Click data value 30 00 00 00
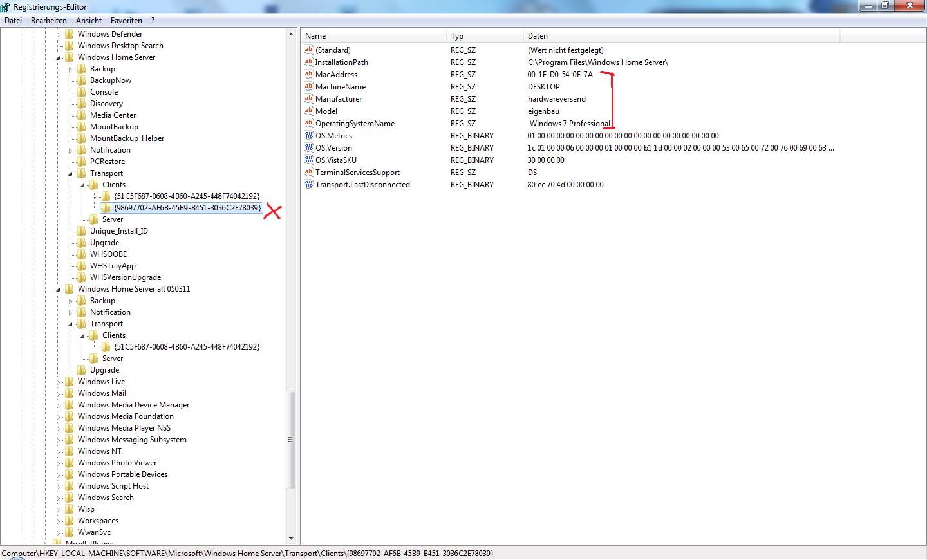Viewport: 927px width, 560px height. (546, 160)
